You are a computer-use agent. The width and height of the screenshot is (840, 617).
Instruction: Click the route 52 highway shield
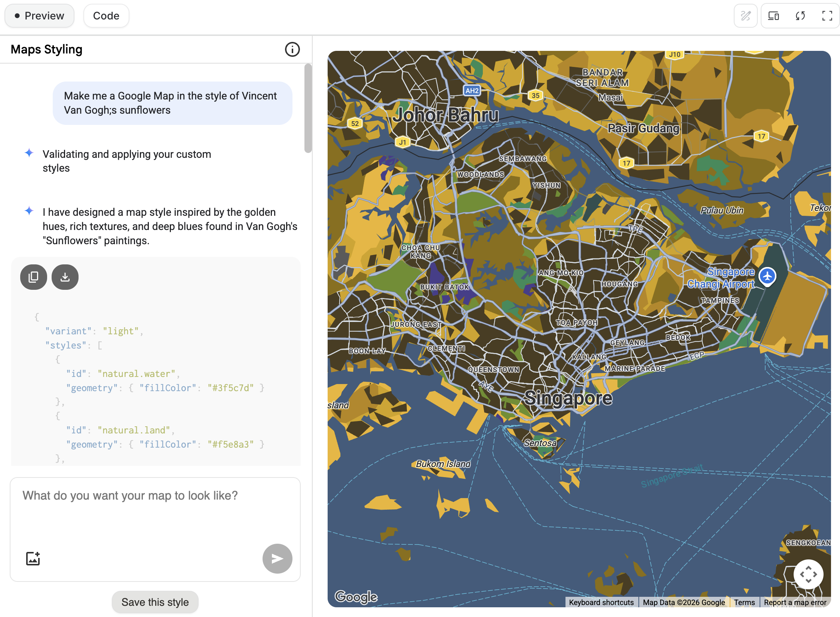[x=355, y=123]
